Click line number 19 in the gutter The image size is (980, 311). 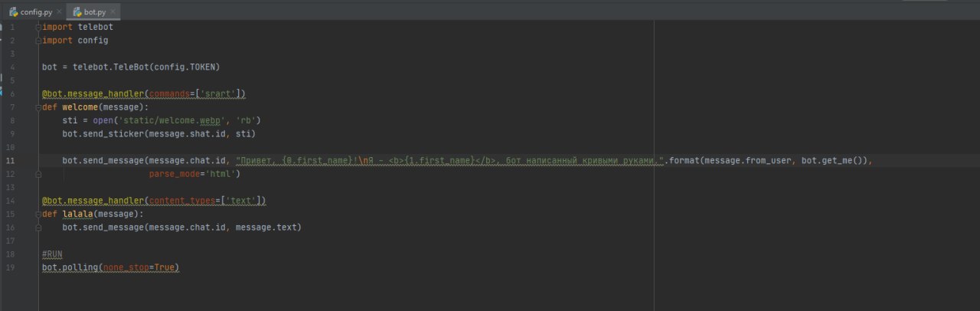pos(11,267)
